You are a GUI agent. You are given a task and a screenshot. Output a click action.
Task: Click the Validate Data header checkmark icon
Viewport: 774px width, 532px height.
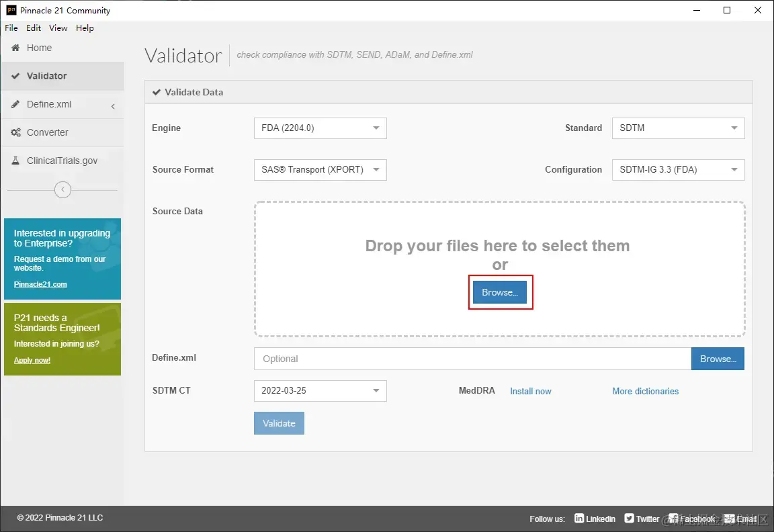[157, 92]
